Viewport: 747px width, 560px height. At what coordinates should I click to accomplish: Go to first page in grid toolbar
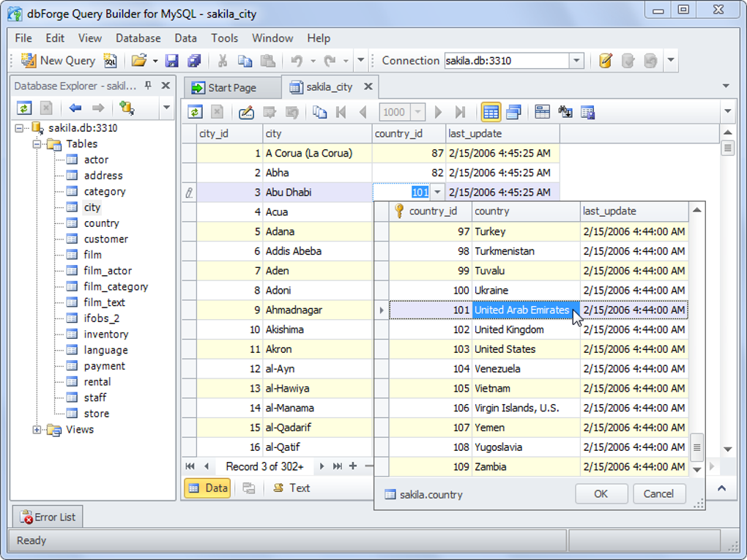[341, 112]
